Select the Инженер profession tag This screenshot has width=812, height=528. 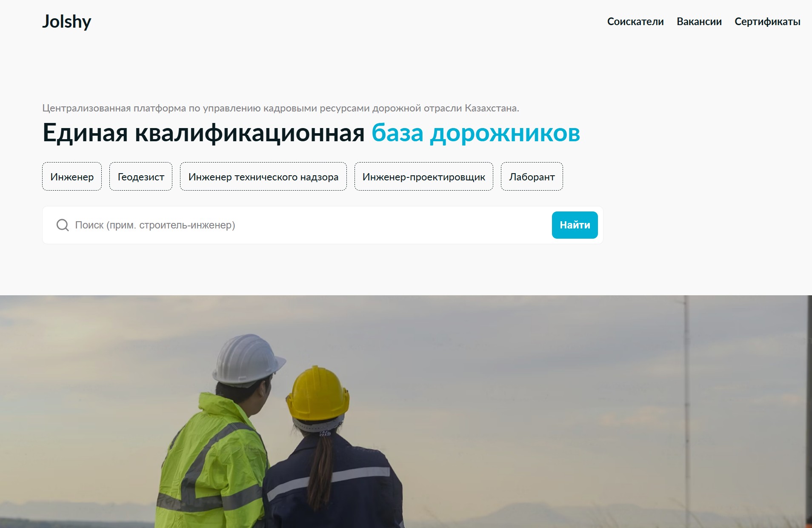(x=72, y=177)
